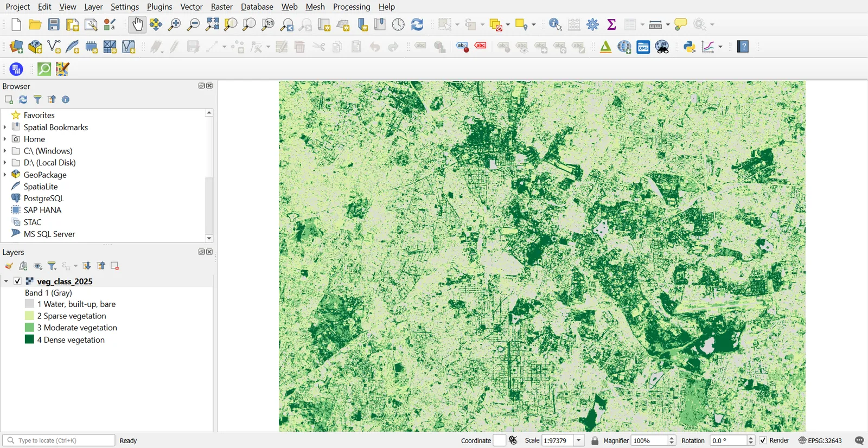The width and height of the screenshot is (868, 448).
Task: Click the Zoom In magnifier tool
Action: 174,24
